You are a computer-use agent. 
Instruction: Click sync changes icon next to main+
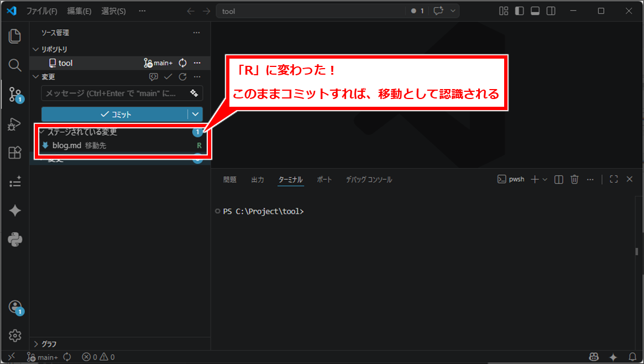point(182,63)
